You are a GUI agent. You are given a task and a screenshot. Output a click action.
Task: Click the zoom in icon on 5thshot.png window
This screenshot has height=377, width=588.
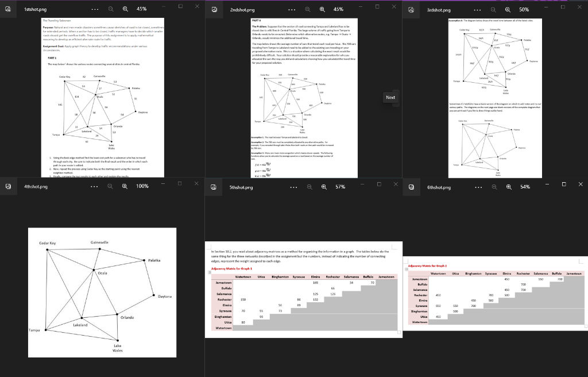(323, 187)
